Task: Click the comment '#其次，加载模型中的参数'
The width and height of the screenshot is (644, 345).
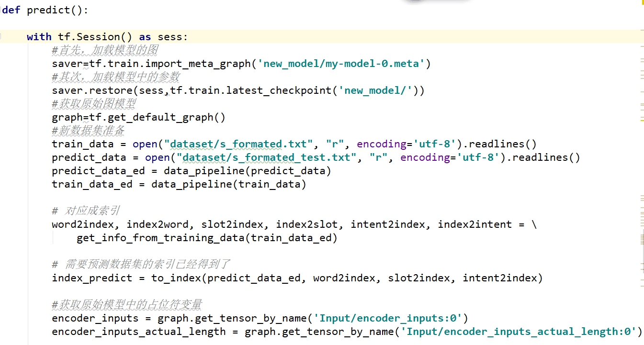Action: (x=116, y=77)
